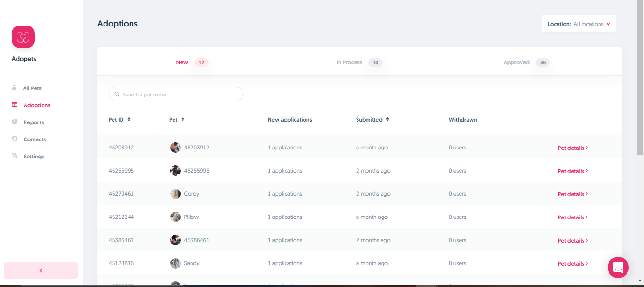The width and height of the screenshot is (644, 287).
Task: Sort the table by Pet ID
Action: coord(129,120)
